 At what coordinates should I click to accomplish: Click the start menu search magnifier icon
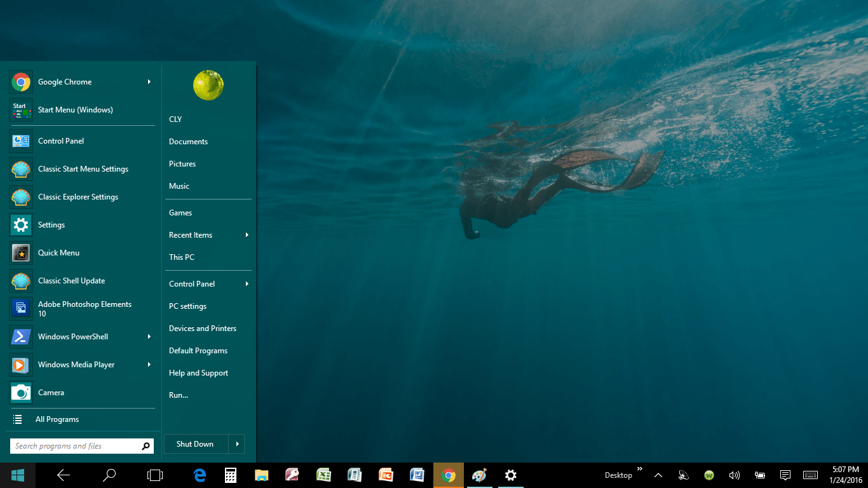point(146,446)
